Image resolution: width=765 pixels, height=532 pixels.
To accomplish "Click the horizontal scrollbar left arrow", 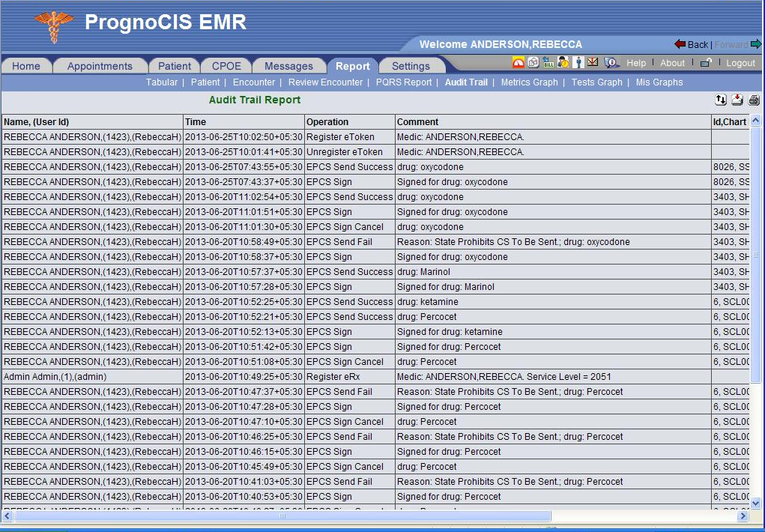I will click(7, 516).
